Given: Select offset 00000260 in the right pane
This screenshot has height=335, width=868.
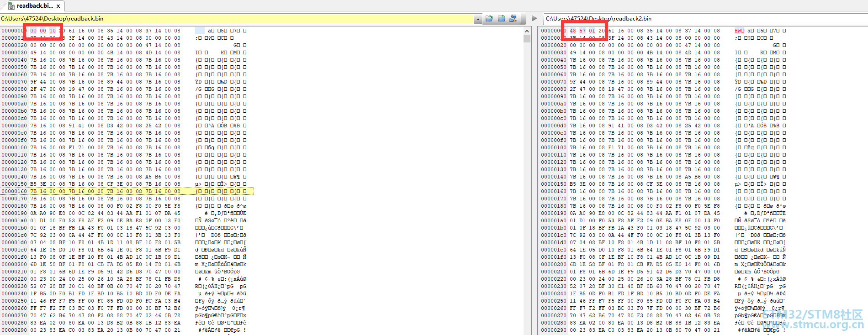Looking at the screenshot, I should (554, 308).
